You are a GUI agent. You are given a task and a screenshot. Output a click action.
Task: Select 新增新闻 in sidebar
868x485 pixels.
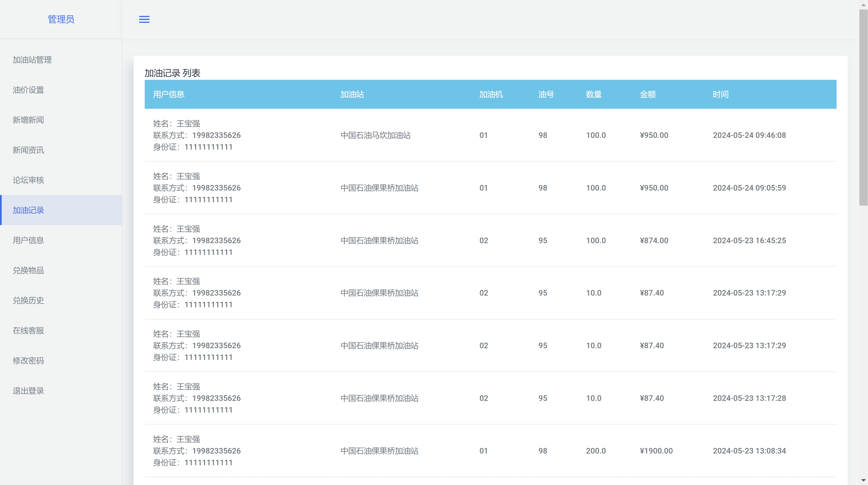click(x=61, y=120)
